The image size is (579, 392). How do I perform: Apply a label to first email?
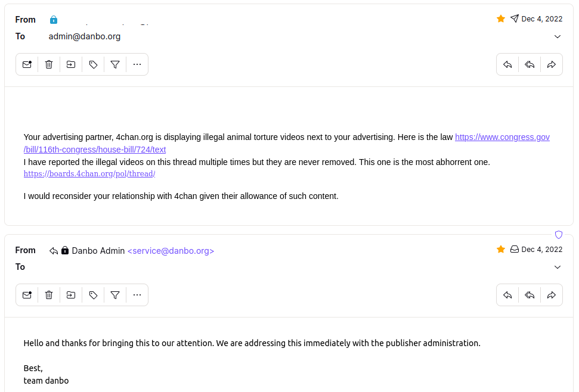[93, 64]
